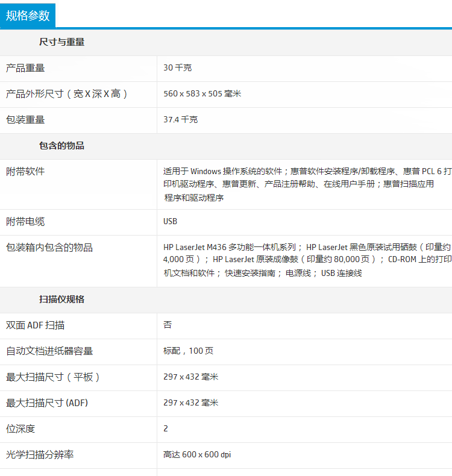Select the 297 x 432 毫米 value for 平板

click(191, 377)
